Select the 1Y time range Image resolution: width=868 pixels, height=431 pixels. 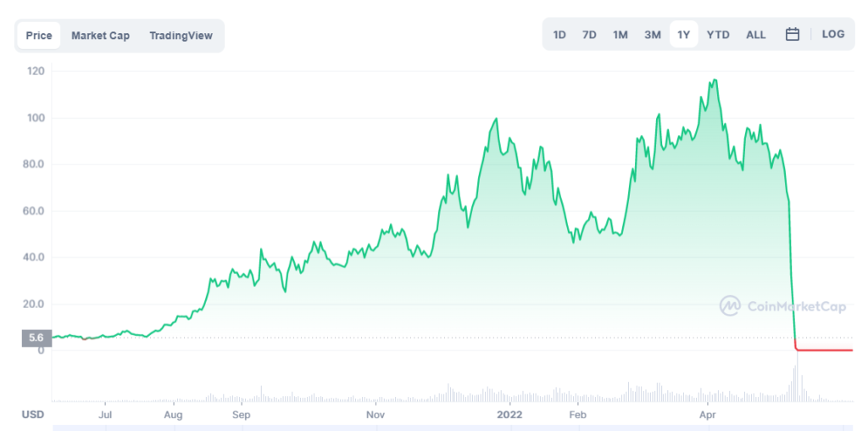tap(684, 34)
